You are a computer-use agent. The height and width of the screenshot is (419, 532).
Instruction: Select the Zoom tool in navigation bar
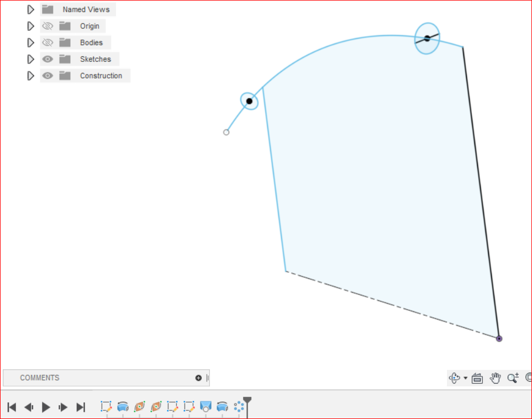(x=512, y=378)
